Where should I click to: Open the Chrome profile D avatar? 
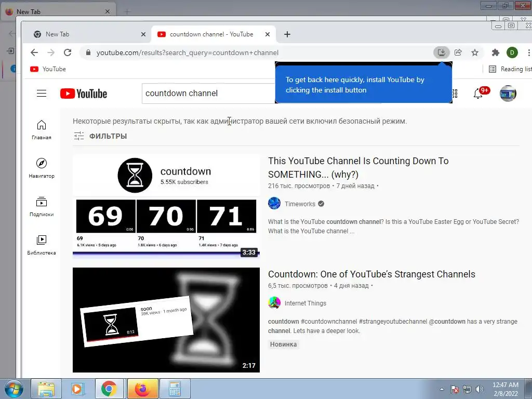[x=512, y=52]
